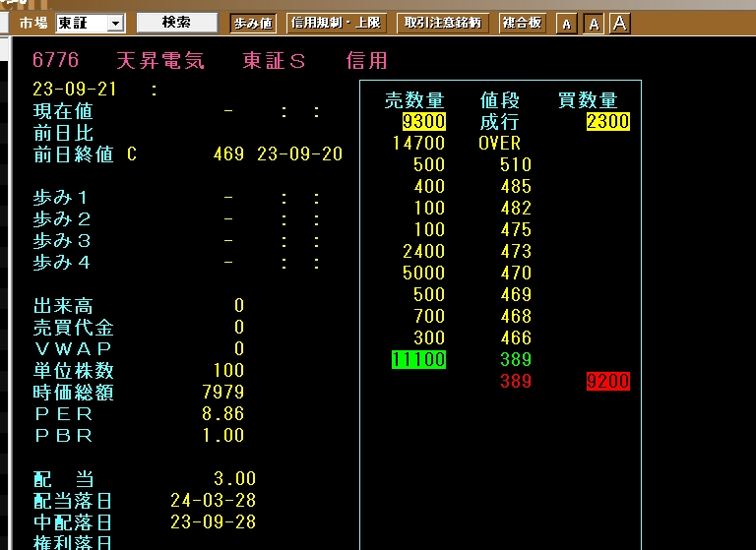Click previous close value 469
The image size is (756, 550).
(x=228, y=154)
